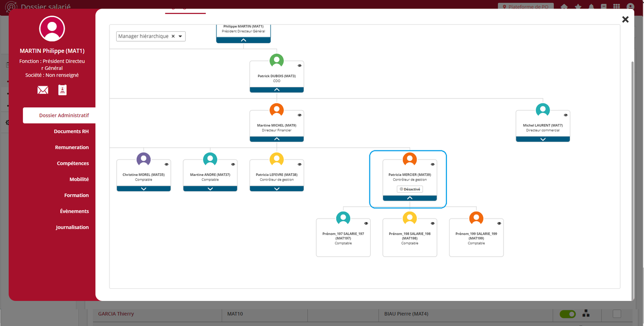Expand Martine ANDRE's card chevron

[x=210, y=189]
